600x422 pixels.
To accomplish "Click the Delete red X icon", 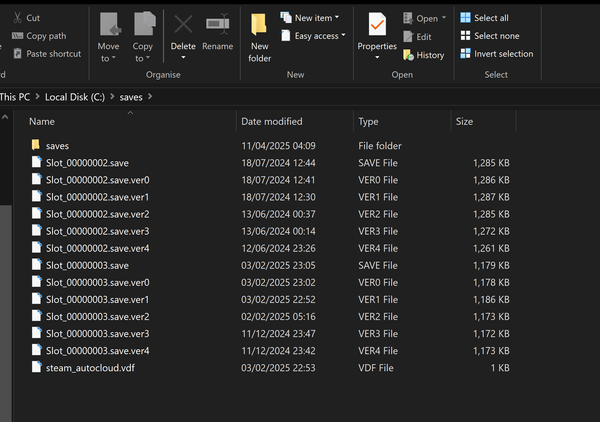I will tap(183, 25).
